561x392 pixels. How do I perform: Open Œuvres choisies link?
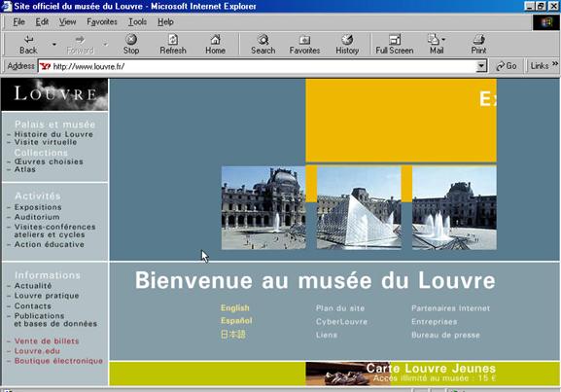49,161
